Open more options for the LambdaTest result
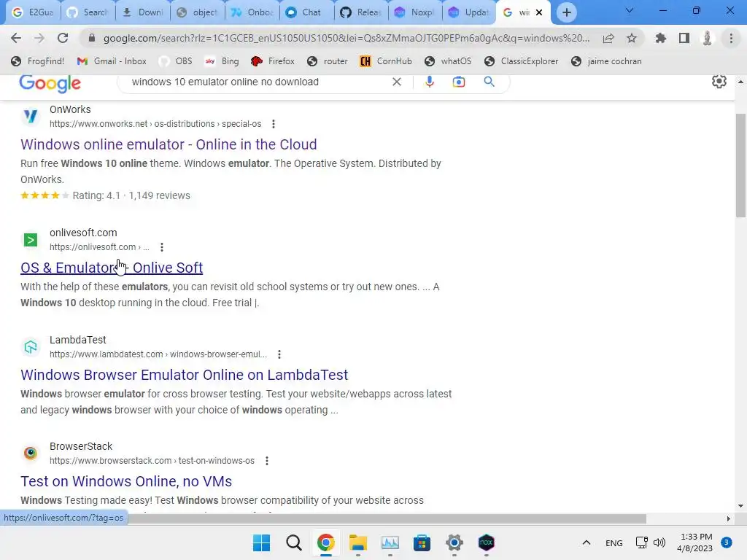Viewport: 747px width, 560px height. (279, 354)
